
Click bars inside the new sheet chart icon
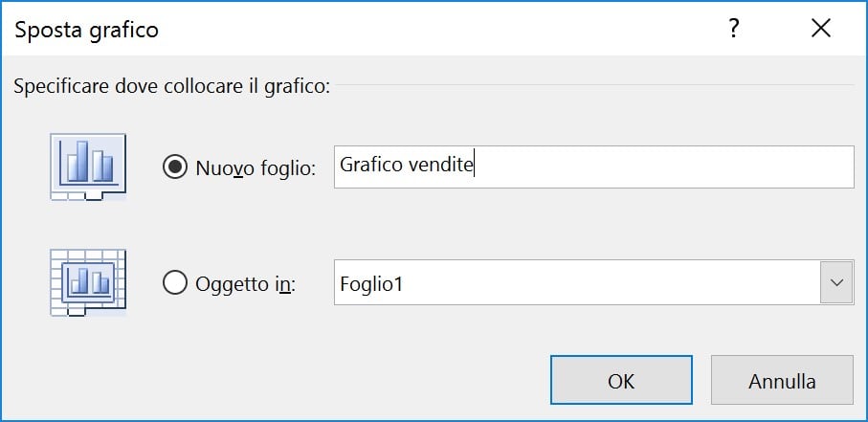coord(90,162)
